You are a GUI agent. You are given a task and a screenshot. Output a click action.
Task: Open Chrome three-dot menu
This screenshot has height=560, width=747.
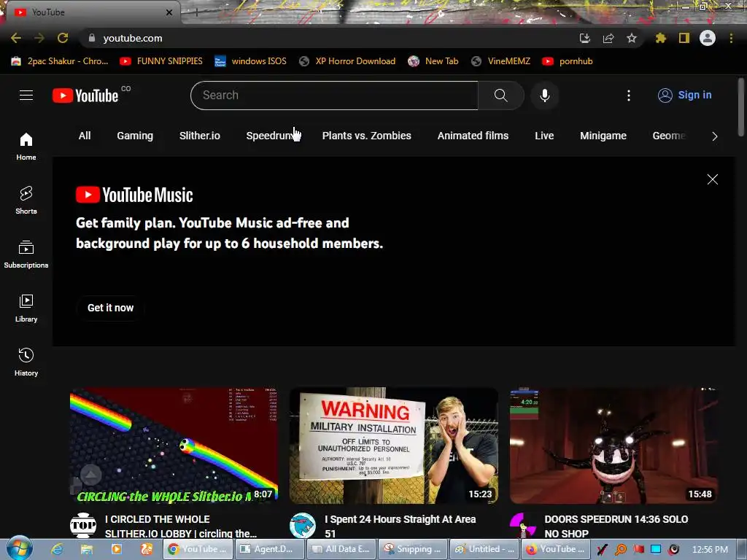(x=731, y=38)
